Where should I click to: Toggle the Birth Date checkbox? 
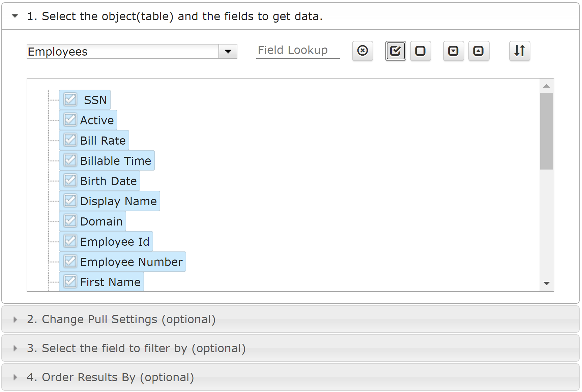pos(70,180)
